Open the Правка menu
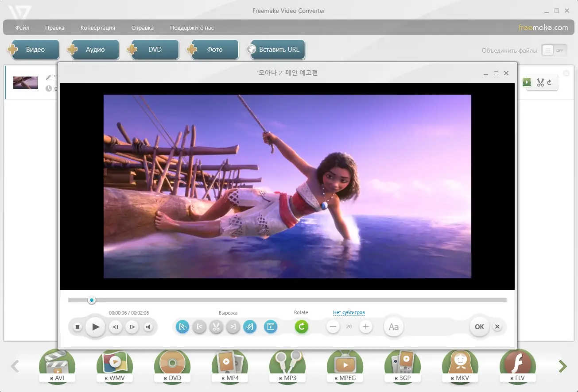This screenshot has height=392, width=578. pos(54,28)
